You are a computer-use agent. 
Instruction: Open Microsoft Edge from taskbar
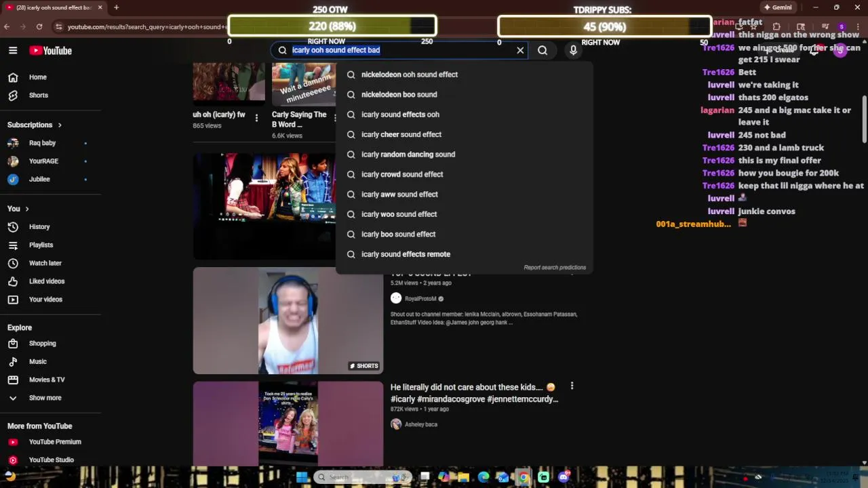pos(484,477)
